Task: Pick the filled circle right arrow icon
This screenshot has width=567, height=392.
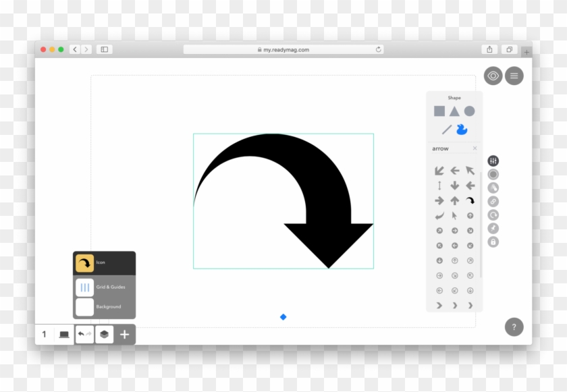Action: coord(454,231)
